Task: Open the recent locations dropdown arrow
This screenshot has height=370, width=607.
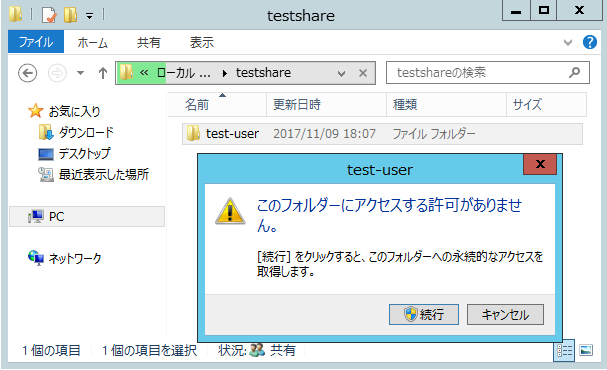Action: click(x=80, y=73)
